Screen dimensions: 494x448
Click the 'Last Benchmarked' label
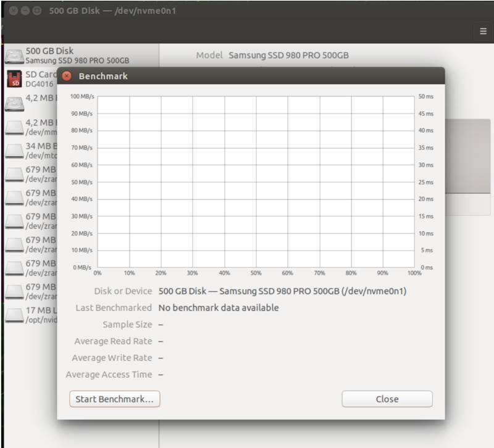pyautogui.click(x=114, y=307)
